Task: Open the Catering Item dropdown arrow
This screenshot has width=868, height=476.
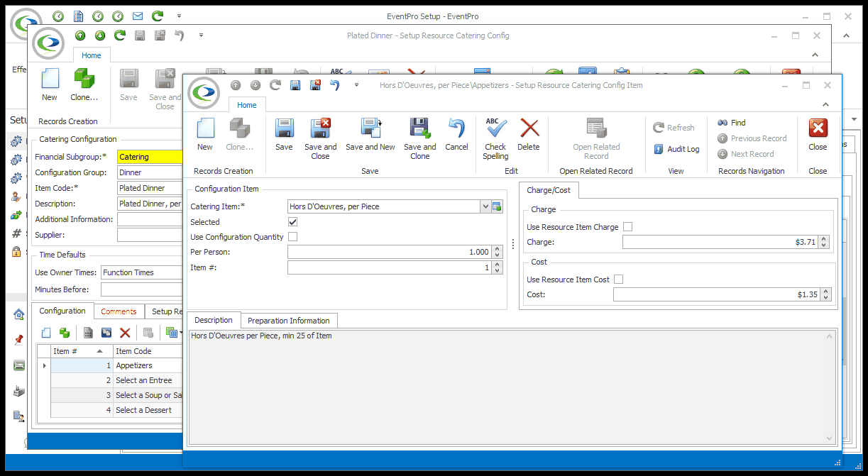Action: pos(485,207)
